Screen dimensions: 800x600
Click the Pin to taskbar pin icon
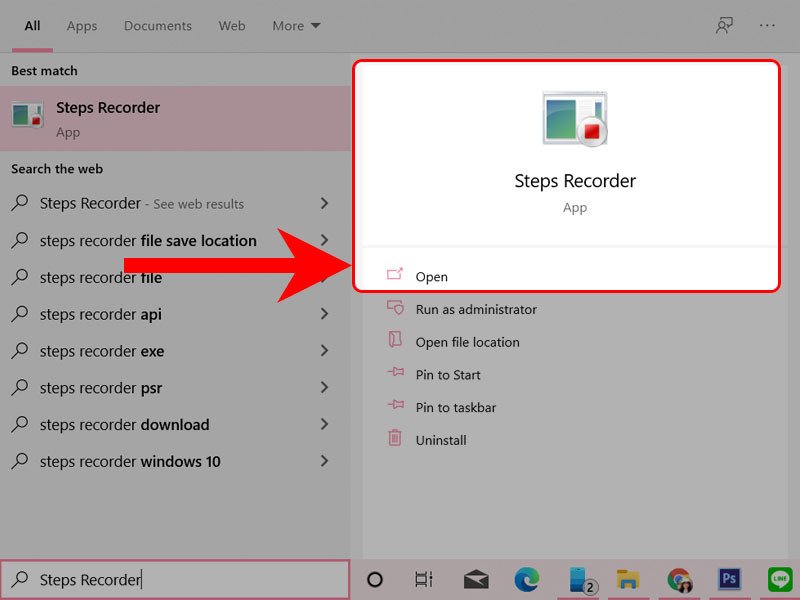pyautogui.click(x=395, y=405)
